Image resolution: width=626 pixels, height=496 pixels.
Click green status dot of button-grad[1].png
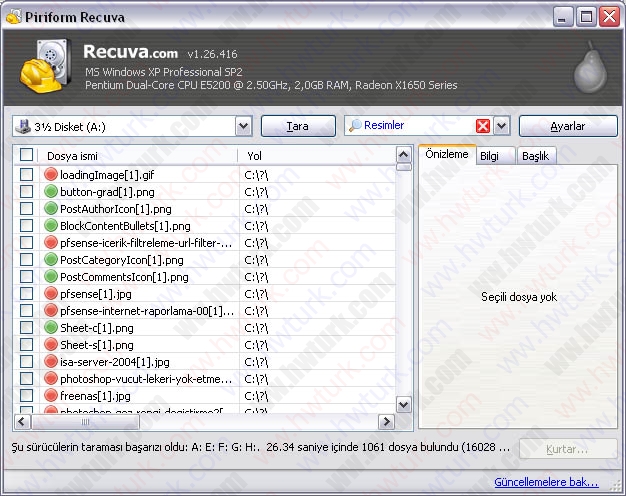(x=51, y=191)
